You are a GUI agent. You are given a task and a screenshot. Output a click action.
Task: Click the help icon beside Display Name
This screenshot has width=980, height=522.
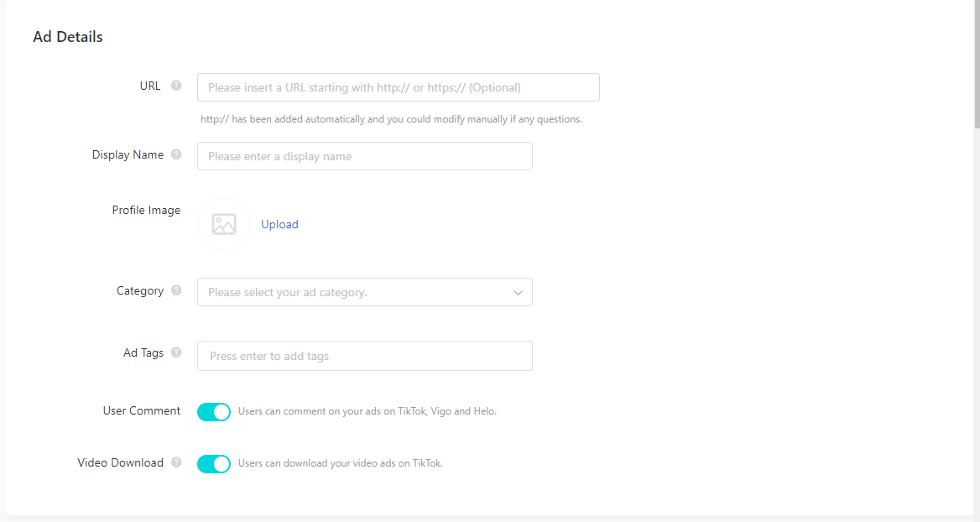[x=176, y=154]
